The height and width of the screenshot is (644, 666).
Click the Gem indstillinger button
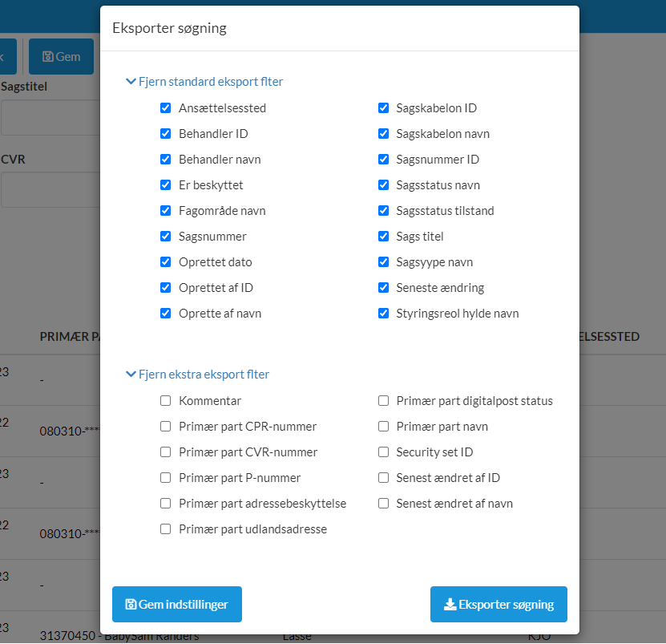point(177,605)
